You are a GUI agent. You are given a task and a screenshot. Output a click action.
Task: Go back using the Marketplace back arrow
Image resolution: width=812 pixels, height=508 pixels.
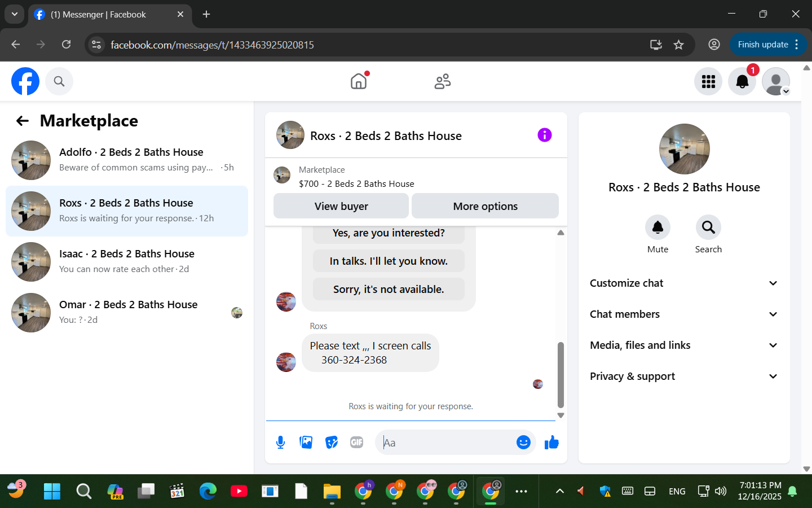23,121
